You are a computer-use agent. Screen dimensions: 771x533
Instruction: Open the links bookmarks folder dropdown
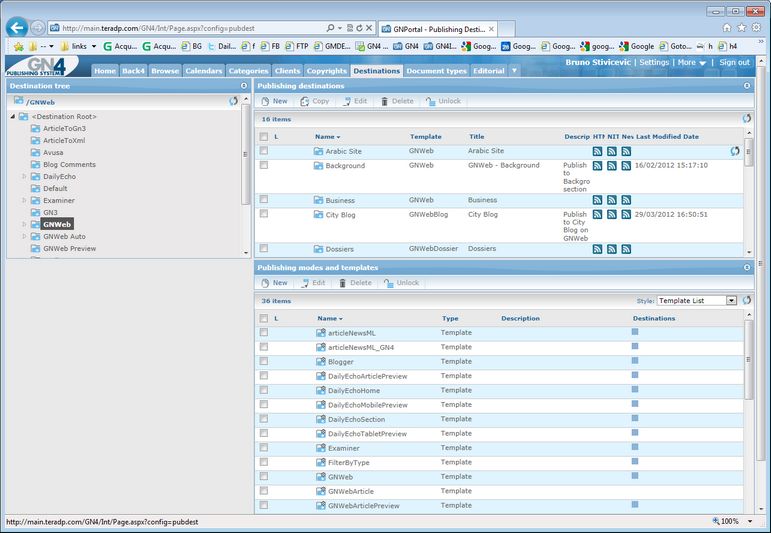click(x=78, y=46)
